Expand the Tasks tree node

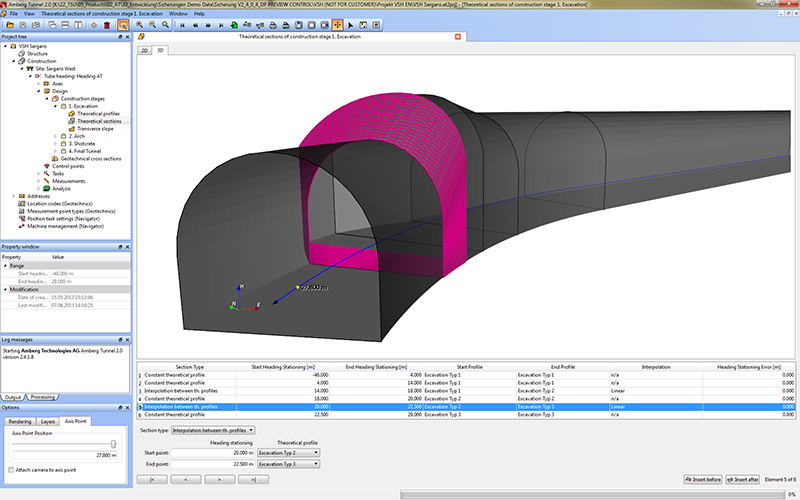coord(38,173)
